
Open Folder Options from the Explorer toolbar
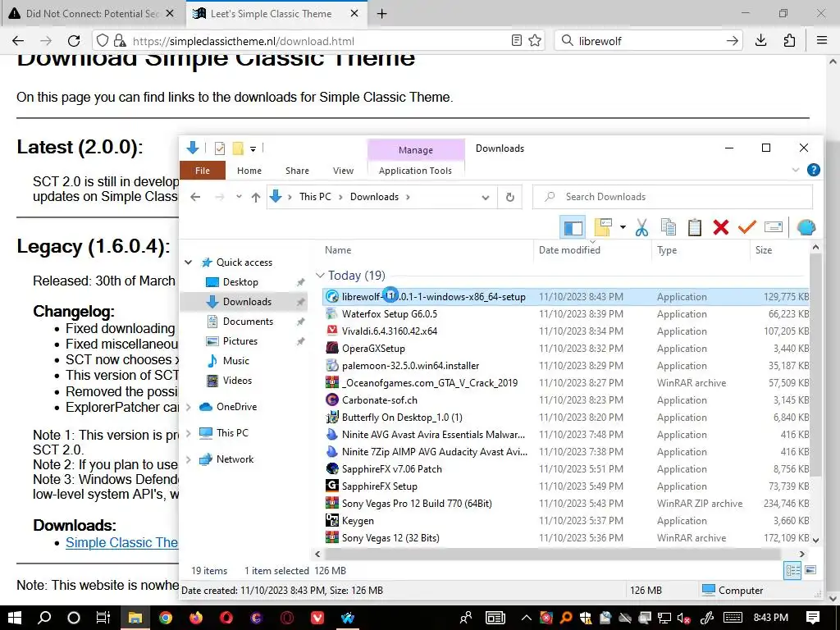click(603, 228)
